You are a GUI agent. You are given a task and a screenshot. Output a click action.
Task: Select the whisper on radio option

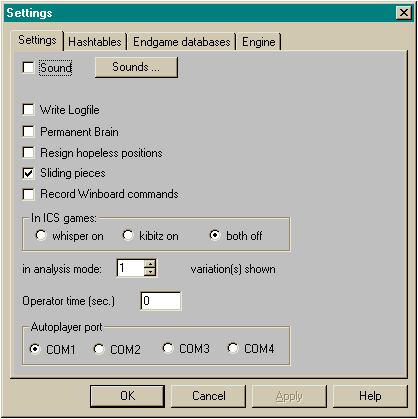pyautogui.click(x=41, y=235)
